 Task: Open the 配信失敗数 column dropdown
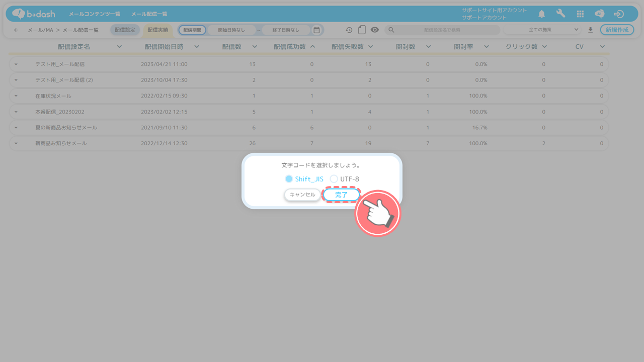[x=370, y=47]
